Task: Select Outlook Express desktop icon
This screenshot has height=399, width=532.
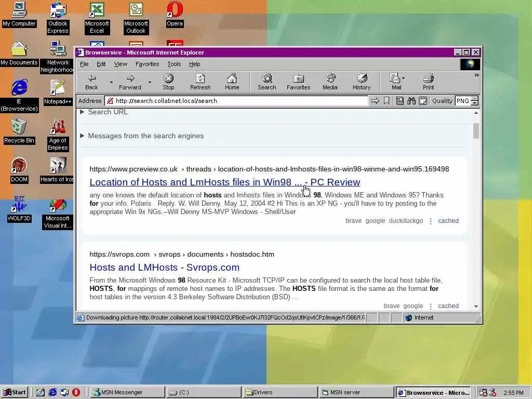Action: click(58, 18)
